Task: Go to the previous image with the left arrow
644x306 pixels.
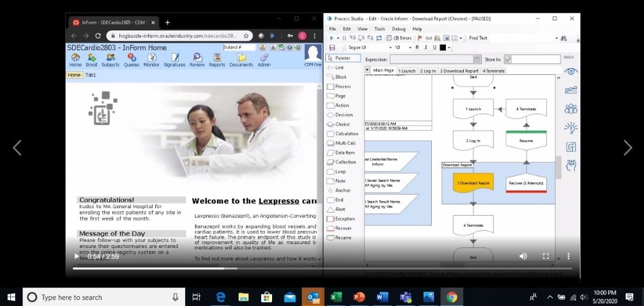Action: tap(17, 148)
